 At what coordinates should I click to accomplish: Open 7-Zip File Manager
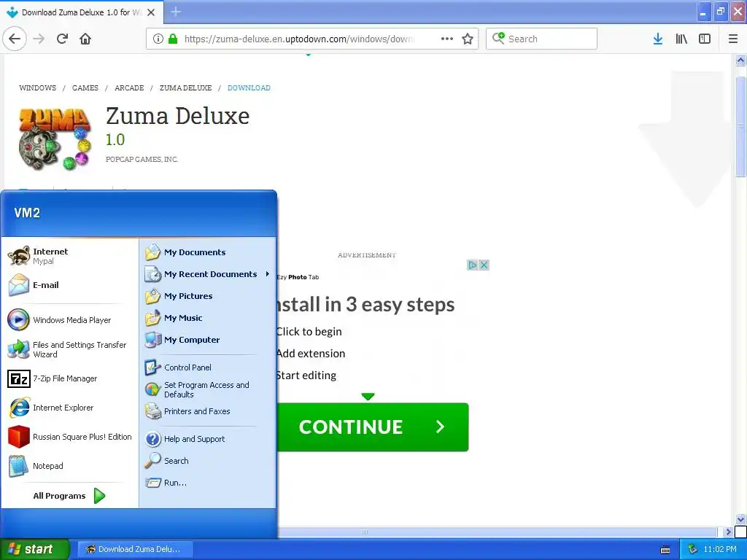click(x=69, y=378)
